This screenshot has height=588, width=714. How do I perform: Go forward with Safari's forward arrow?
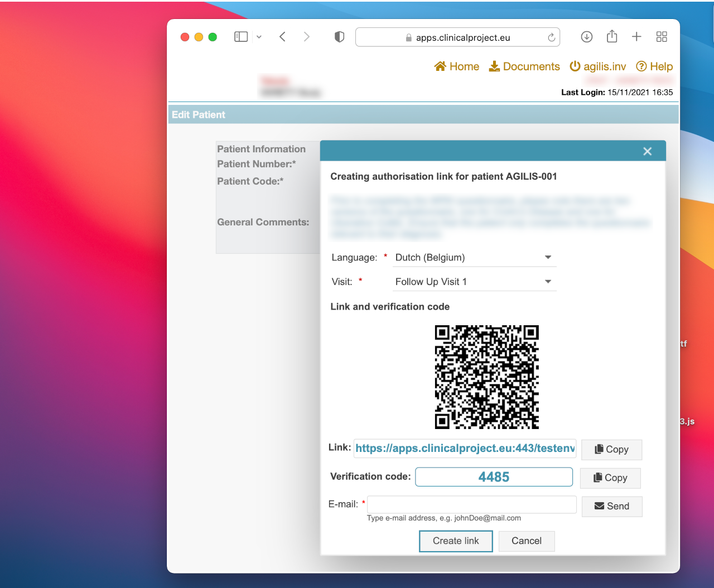click(306, 37)
